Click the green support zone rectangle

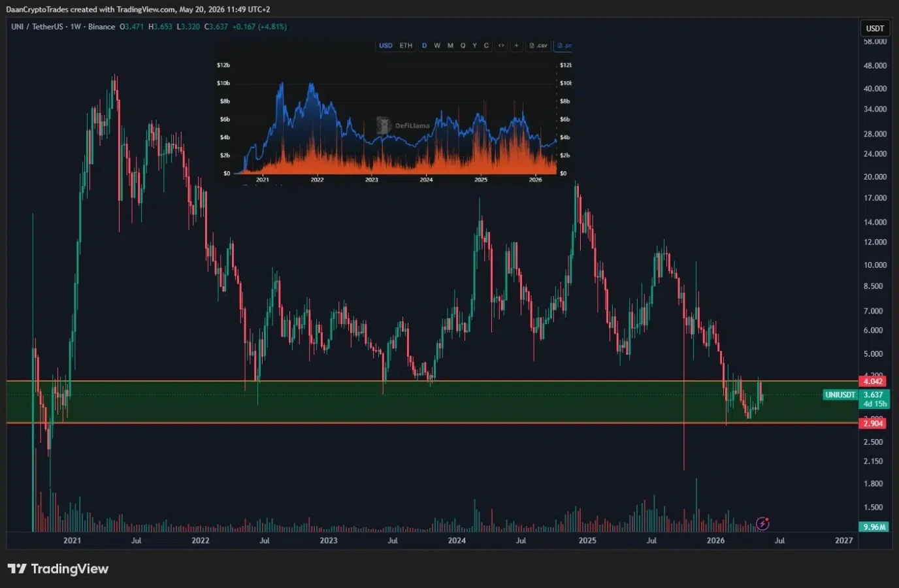coord(431,402)
